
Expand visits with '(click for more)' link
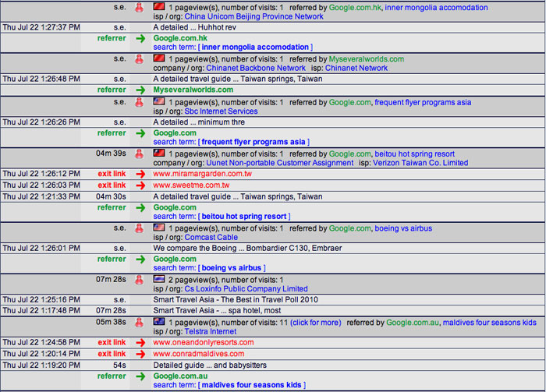coord(315,323)
